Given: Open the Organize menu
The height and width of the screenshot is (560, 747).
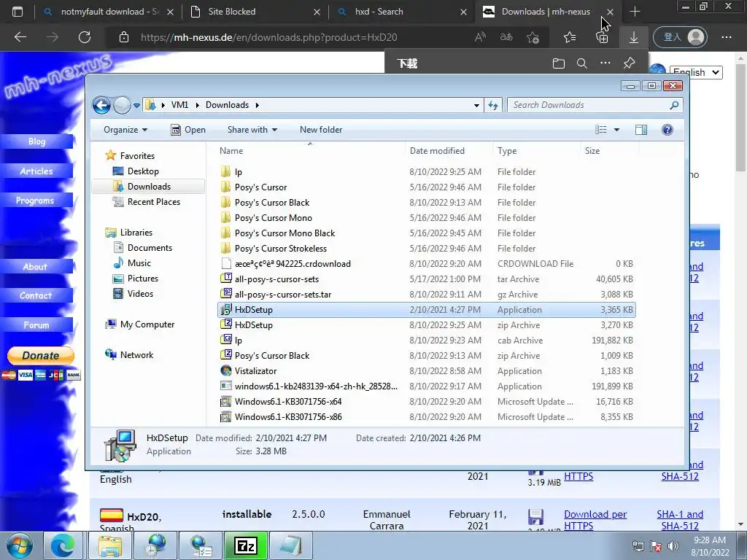Looking at the screenshot, I should pos(125,130).
